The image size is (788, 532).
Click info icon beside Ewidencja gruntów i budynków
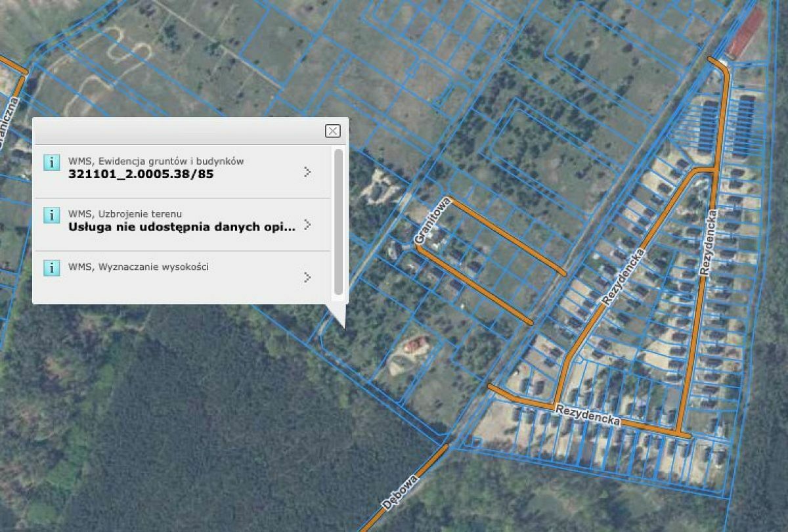[51, 162]
